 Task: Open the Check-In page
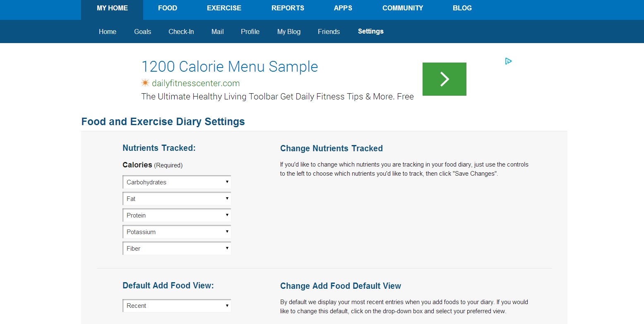(x=181, y=31)
